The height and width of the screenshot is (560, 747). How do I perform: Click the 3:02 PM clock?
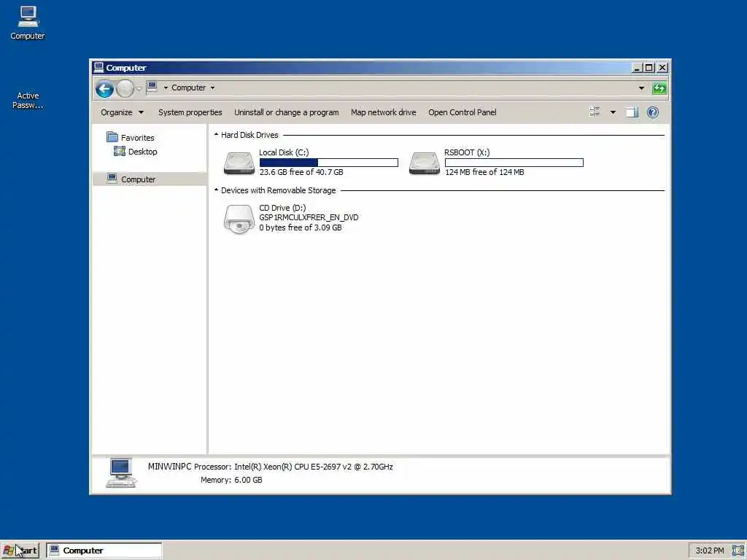pos(709,551)
